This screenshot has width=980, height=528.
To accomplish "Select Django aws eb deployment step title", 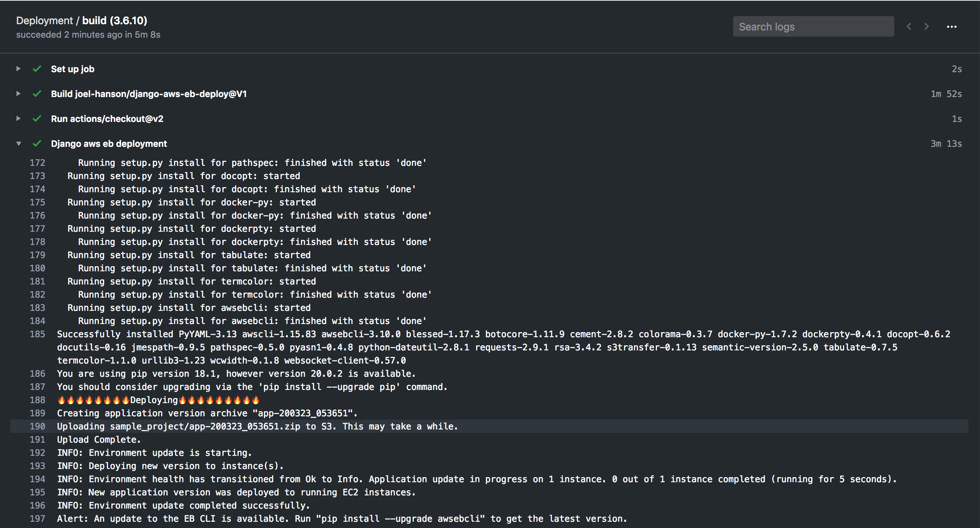I will pyautogui.click(x=109, y=144).
